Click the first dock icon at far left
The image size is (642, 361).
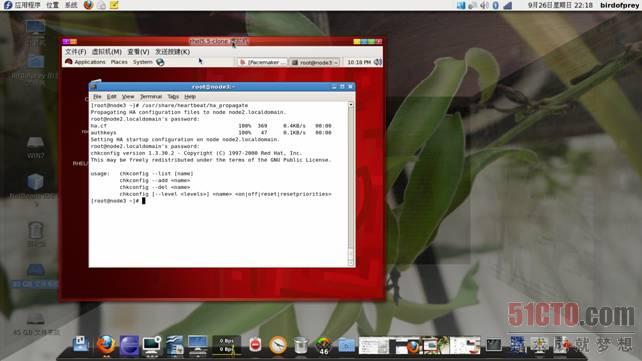click(81, 344)
